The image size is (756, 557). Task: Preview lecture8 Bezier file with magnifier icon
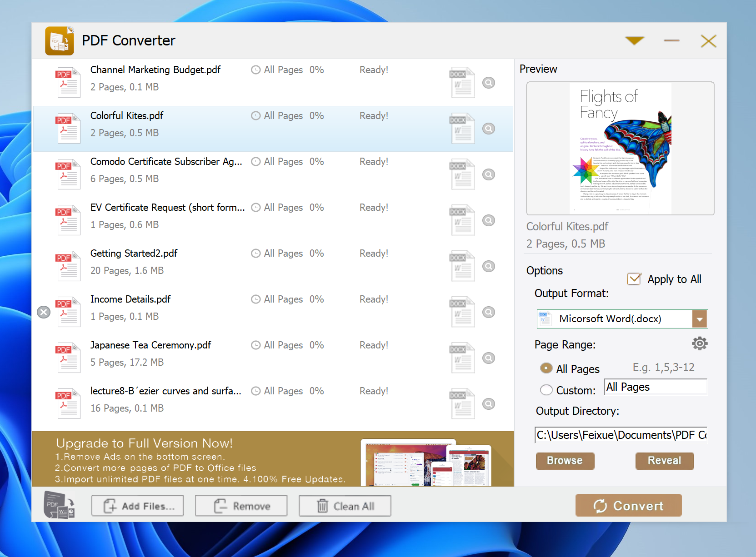coord(489,404)
